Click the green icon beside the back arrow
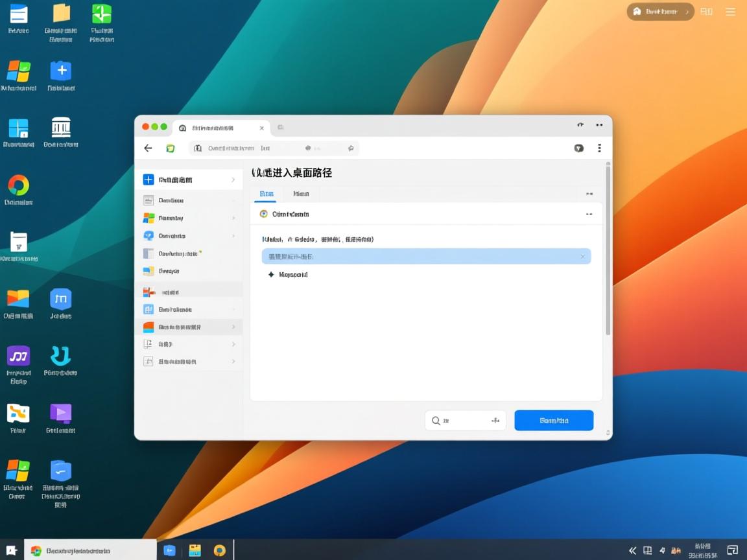Viewport: 747px width, 560px height. pos(171,148)
